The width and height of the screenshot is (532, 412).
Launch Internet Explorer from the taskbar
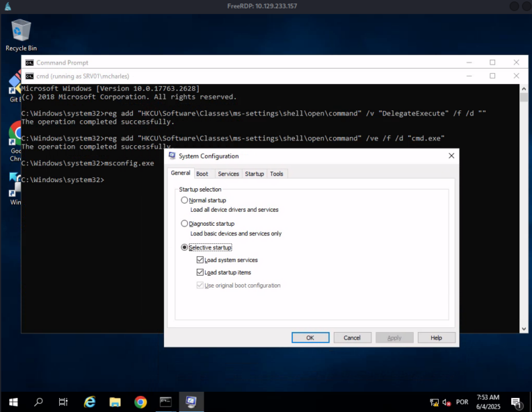tap(90, 402)
